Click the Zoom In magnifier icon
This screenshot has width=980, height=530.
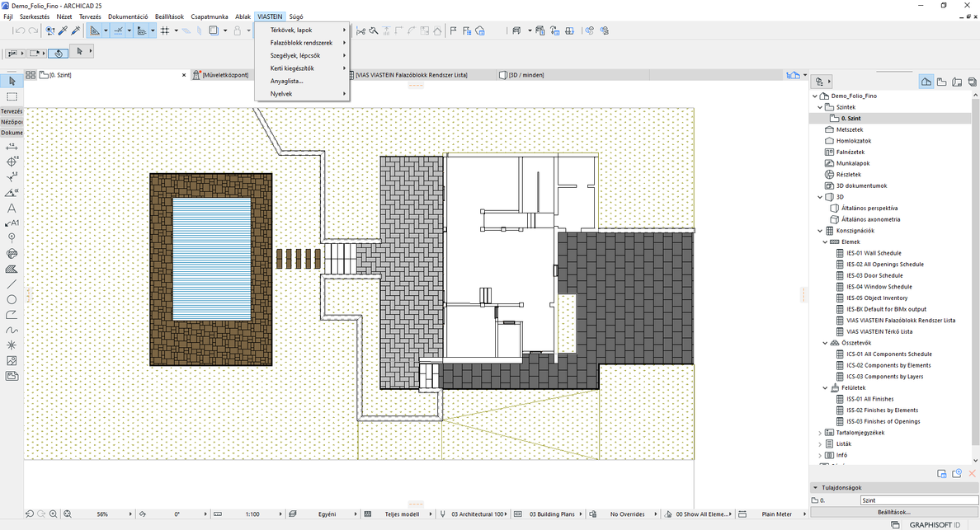54,514
